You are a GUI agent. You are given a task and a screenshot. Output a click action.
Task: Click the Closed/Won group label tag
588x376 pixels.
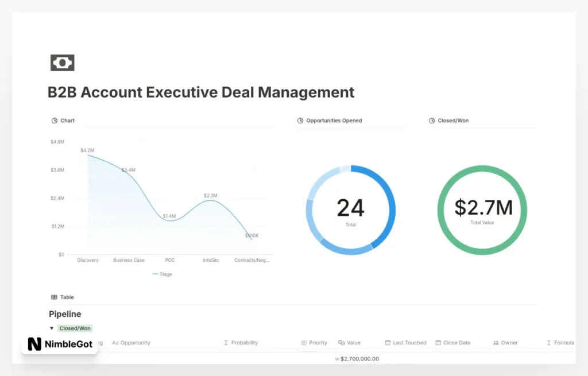pos(75,328)
